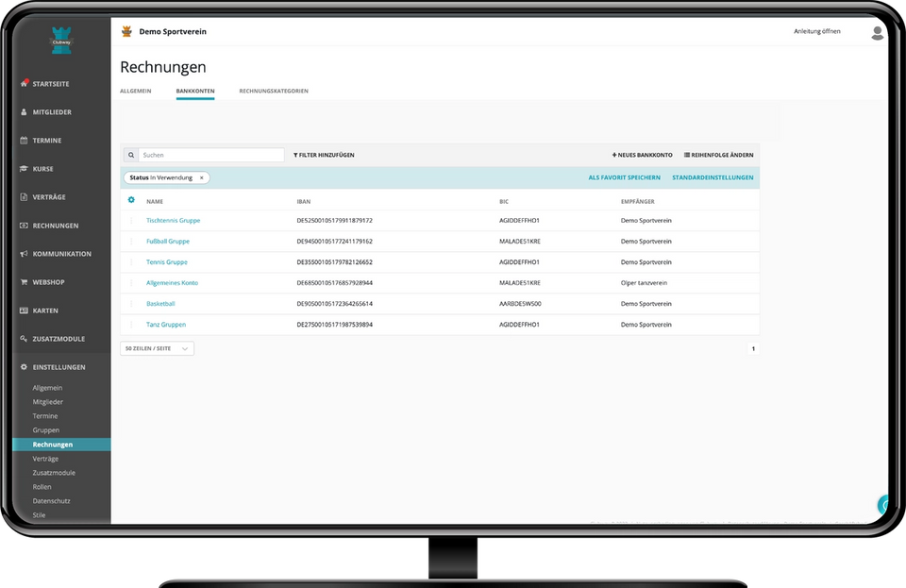Open row menu for Tennis Gruppe
The width and height of the screenshot is (906, 588).
pyautogui.click(x=131, y=262)
